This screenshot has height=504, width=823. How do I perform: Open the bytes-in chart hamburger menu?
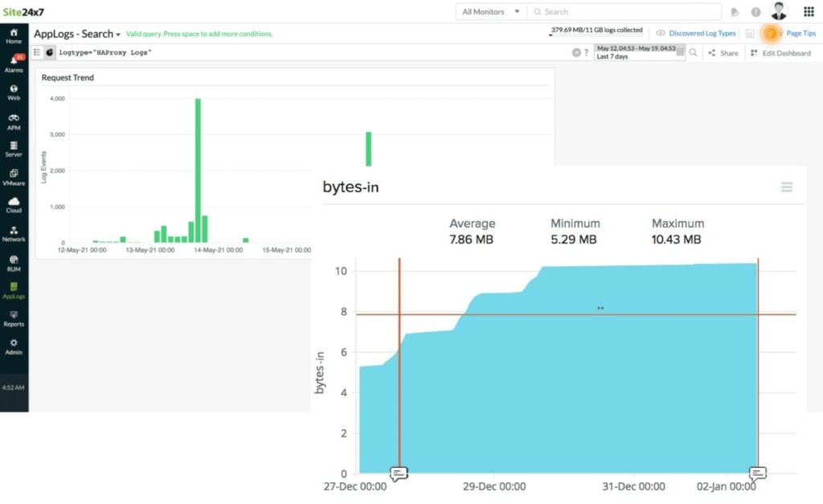pyautogui.click(x=787, y=187)
